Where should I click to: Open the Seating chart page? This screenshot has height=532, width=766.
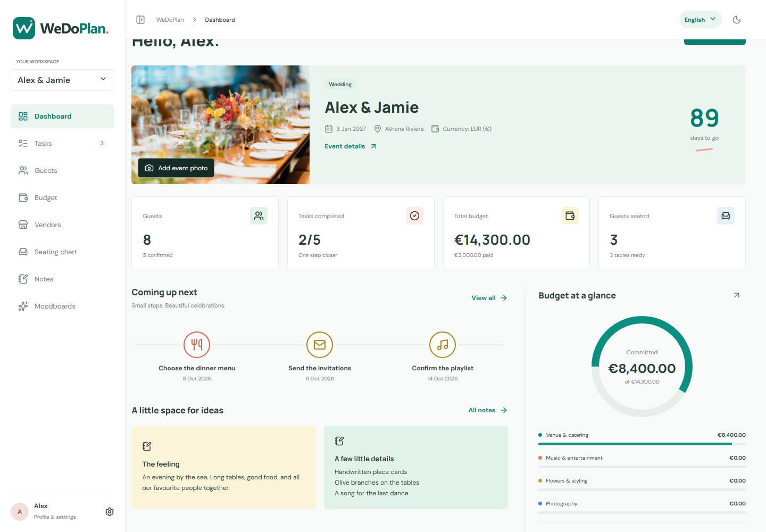(62, 252)
